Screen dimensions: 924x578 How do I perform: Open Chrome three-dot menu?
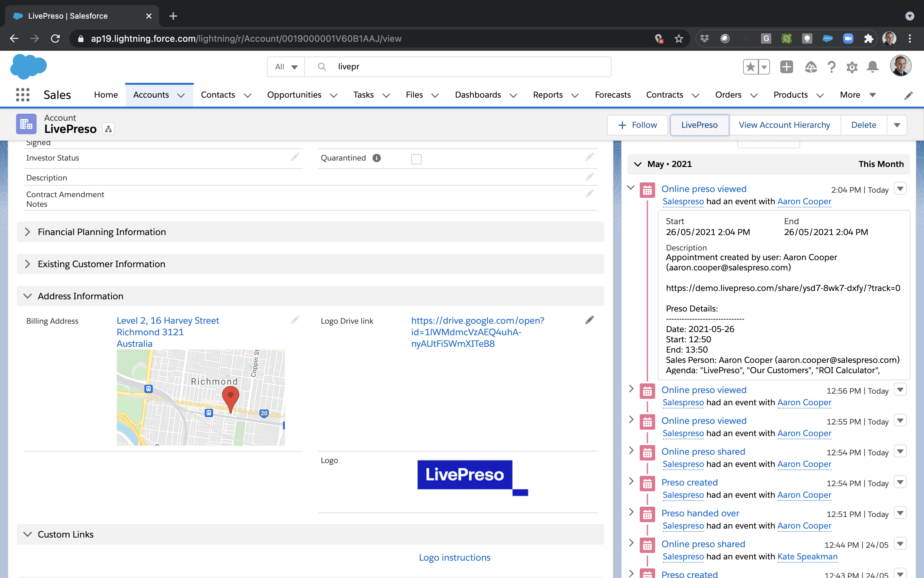tap(910, 39)
